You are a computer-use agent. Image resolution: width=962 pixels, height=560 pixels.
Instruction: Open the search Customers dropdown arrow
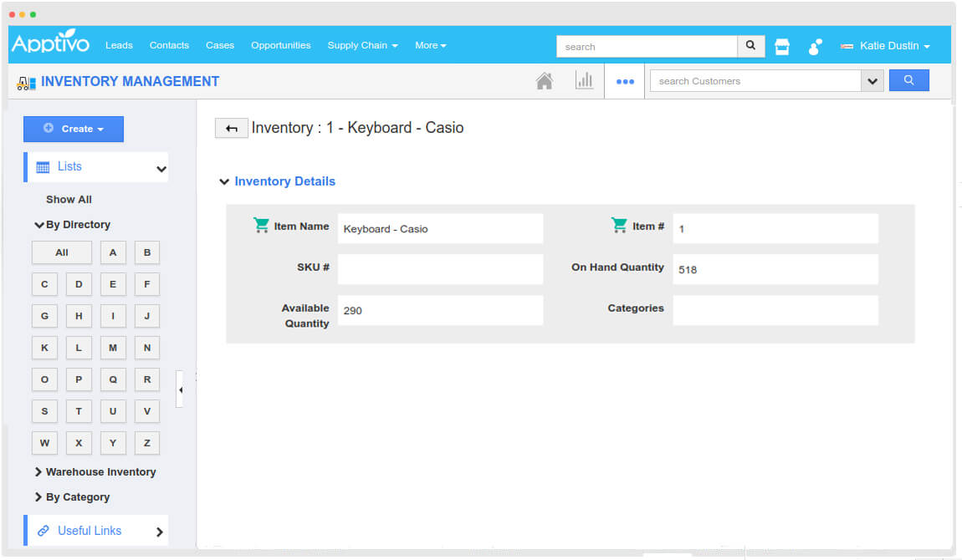[x=872, y=81]
